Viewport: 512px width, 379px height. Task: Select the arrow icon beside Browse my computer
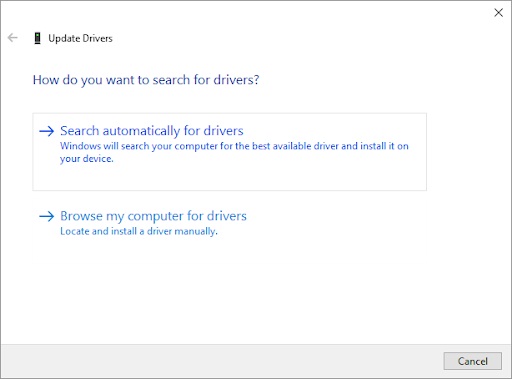point(46,216)
